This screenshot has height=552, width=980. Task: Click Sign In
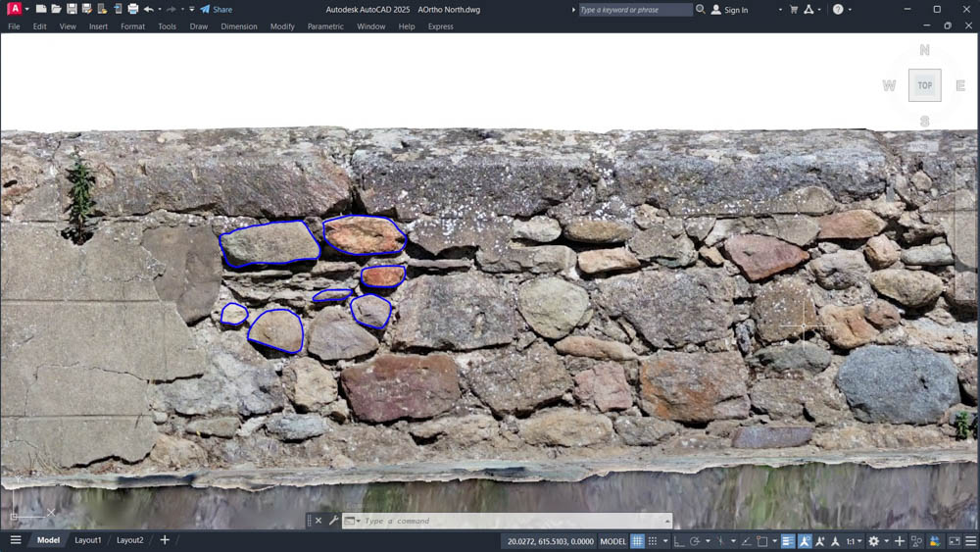pyautogui.click(x=729, y=10)
